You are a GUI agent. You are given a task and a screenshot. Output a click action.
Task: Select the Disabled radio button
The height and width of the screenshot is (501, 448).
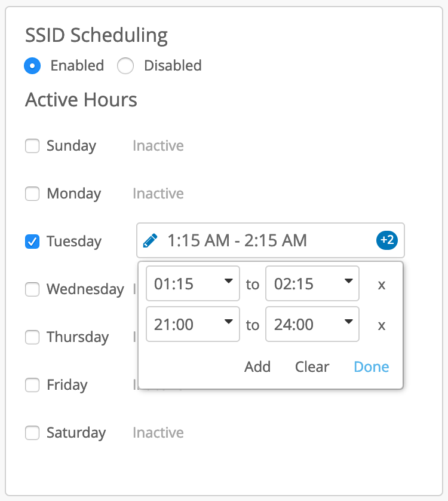pos(125,65)
